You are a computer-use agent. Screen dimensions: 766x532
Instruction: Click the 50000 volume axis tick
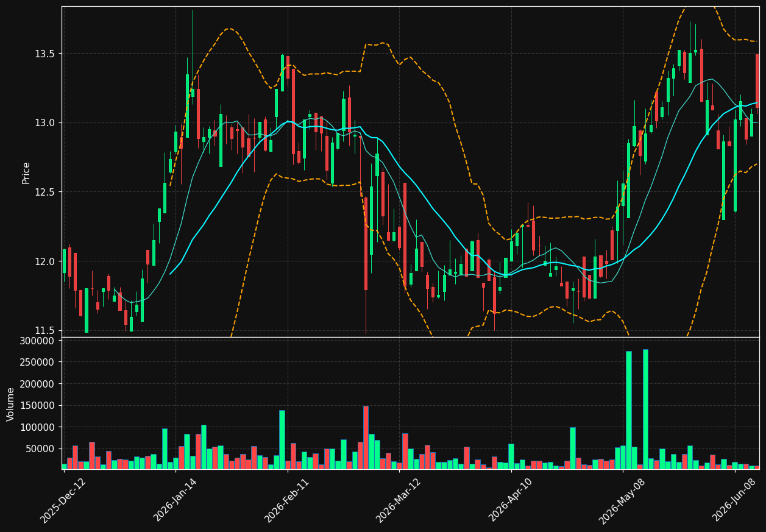40,449
